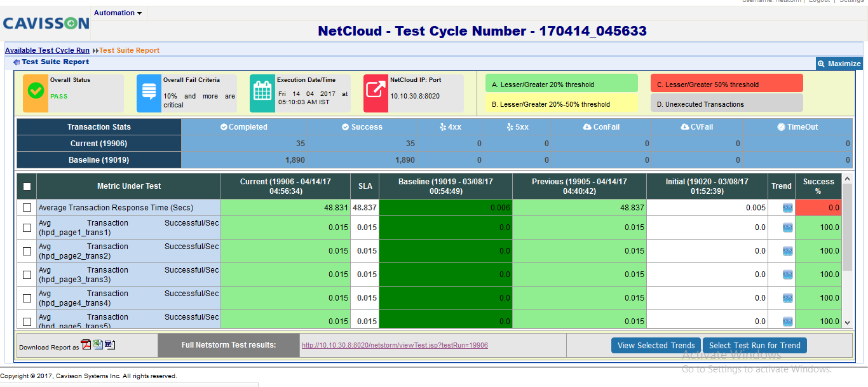Check the hpd_page4_trans4 row checkbox
The width and height of the screenshot is (868, 387).
tap(27, 298)
